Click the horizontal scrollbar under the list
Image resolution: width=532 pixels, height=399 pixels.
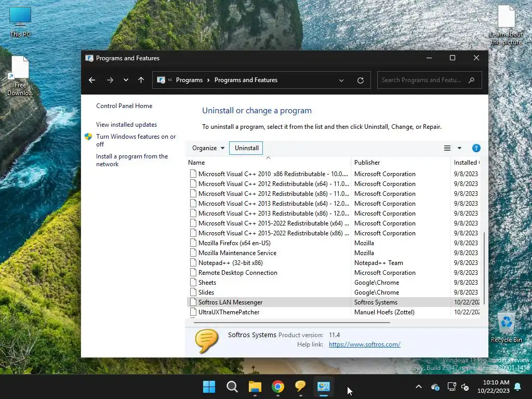click(x=292, y=322)
